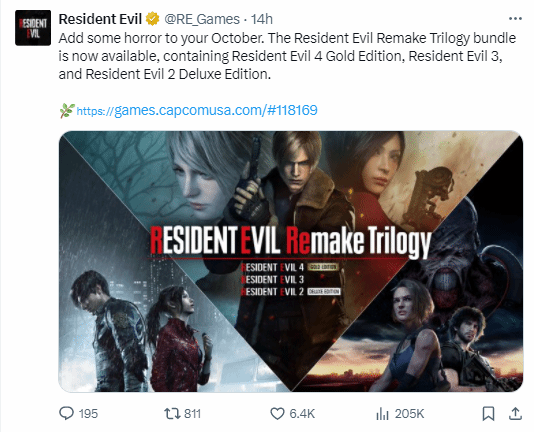Click the 6.4K likes count
534x432 pixels.
pyautogui.click(x=302, y=414)
